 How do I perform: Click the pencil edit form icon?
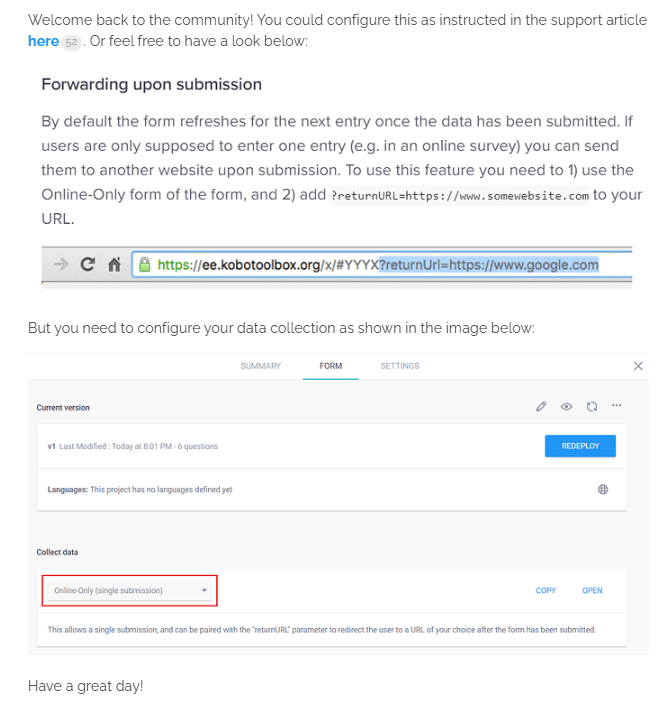pyautogui.click(x=541, y=407)
